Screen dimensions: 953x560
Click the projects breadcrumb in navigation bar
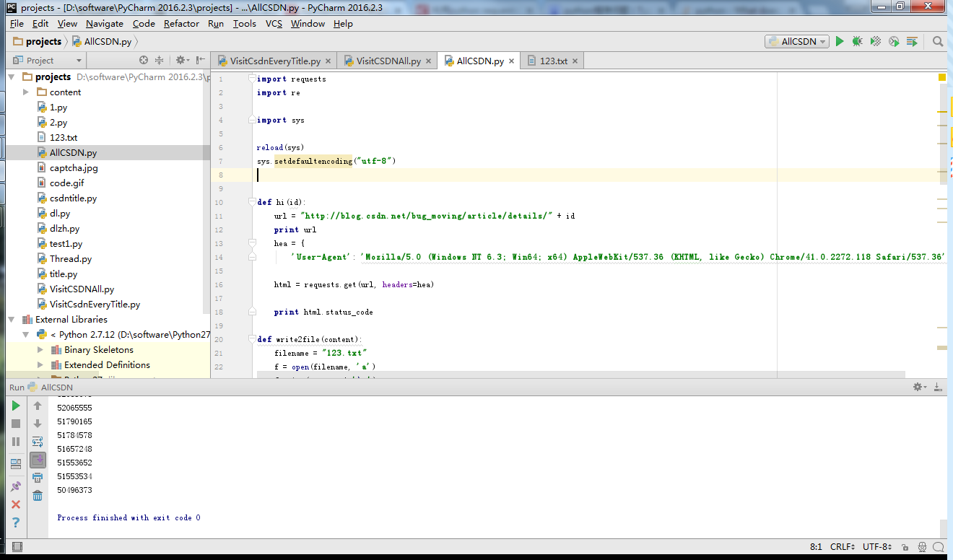[37, 42]
